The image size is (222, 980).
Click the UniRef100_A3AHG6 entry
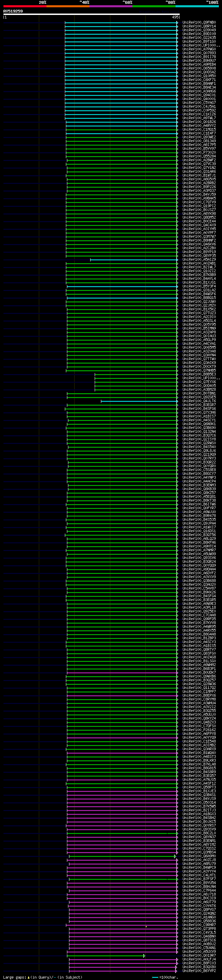coord(199,91)
